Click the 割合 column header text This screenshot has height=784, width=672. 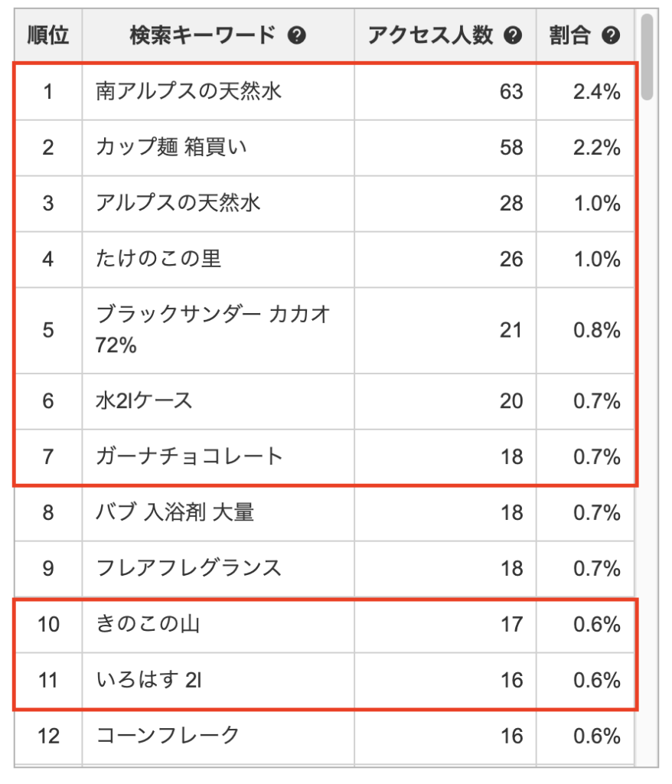[569, 35]
